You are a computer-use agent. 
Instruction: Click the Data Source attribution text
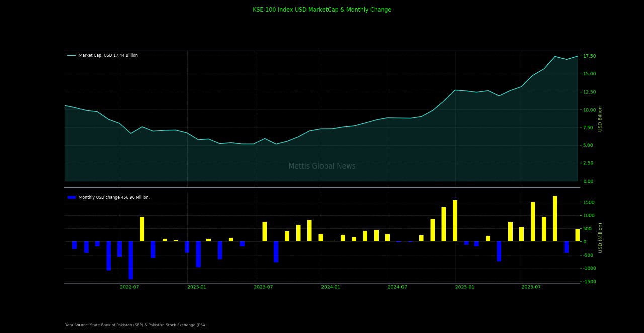point(135,325)
